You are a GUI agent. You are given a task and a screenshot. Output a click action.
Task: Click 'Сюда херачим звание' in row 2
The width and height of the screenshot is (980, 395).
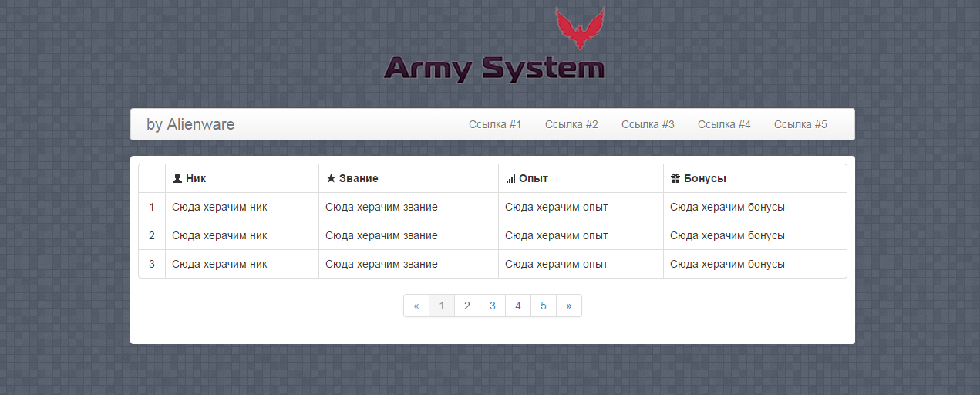[x=382, y=235]
